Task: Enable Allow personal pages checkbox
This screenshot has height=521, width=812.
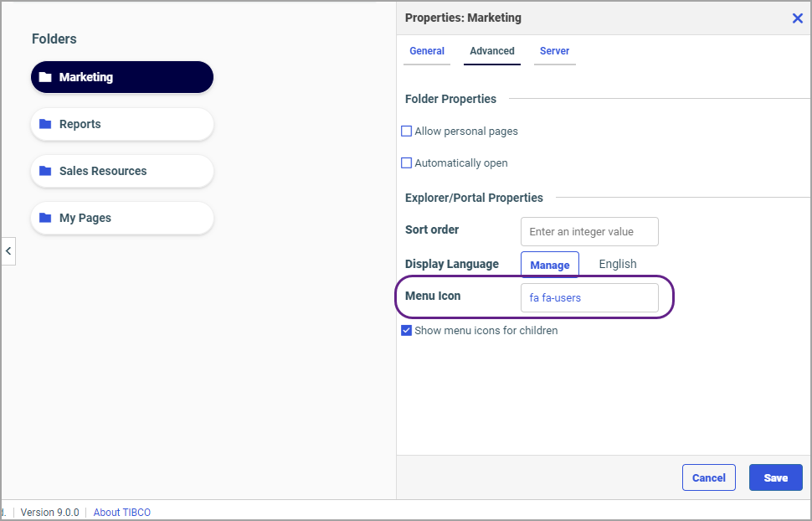Action: pyautogui.click(x=407, y=132)
